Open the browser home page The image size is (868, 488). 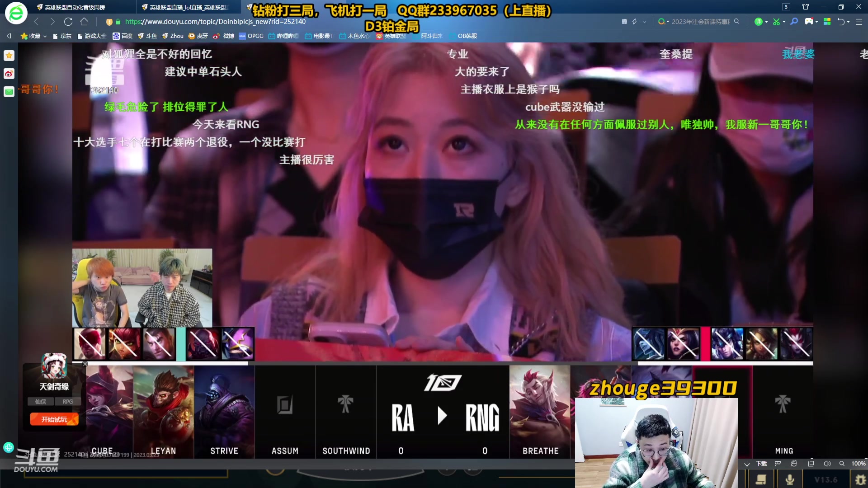click(84, 22)
